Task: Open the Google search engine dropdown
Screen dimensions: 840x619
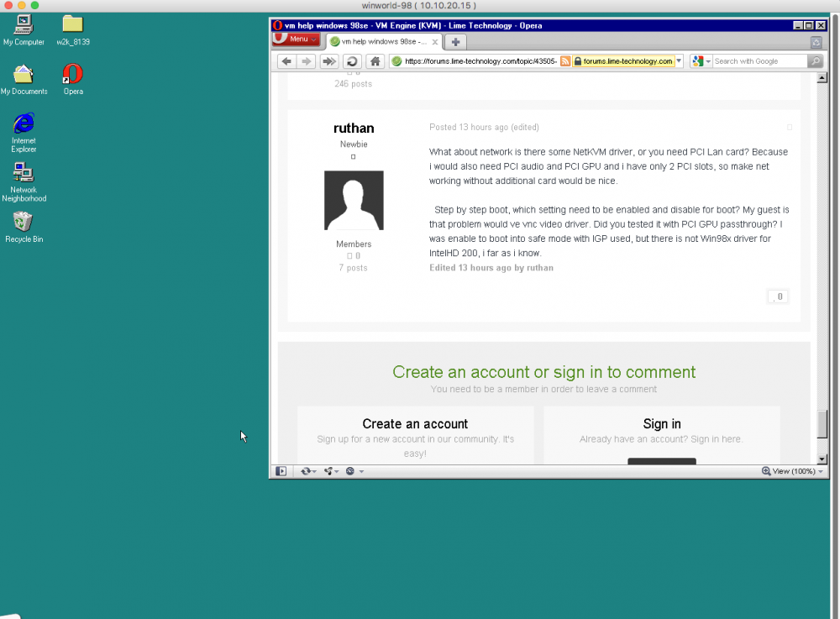Action: (701, 61)
